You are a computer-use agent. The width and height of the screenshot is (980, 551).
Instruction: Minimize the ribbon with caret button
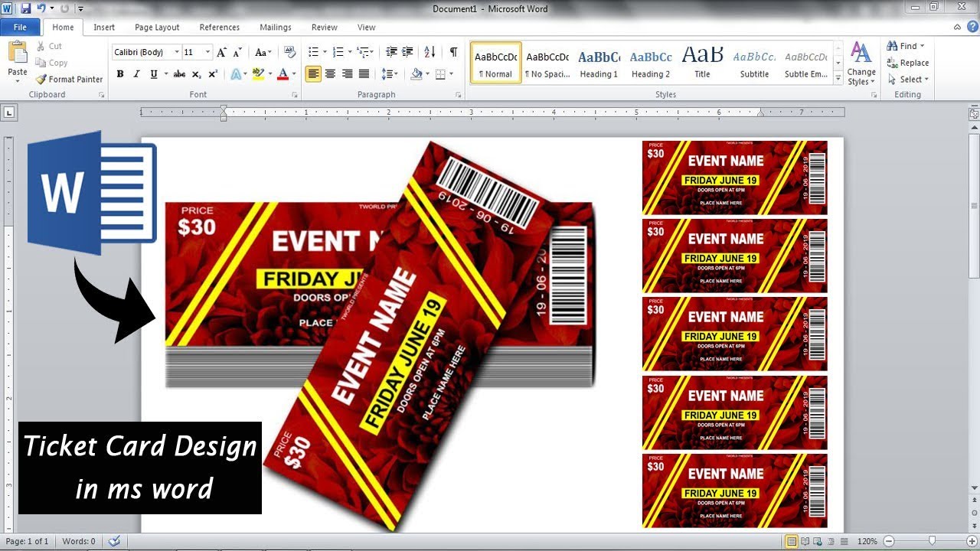(x=958, y=27)
